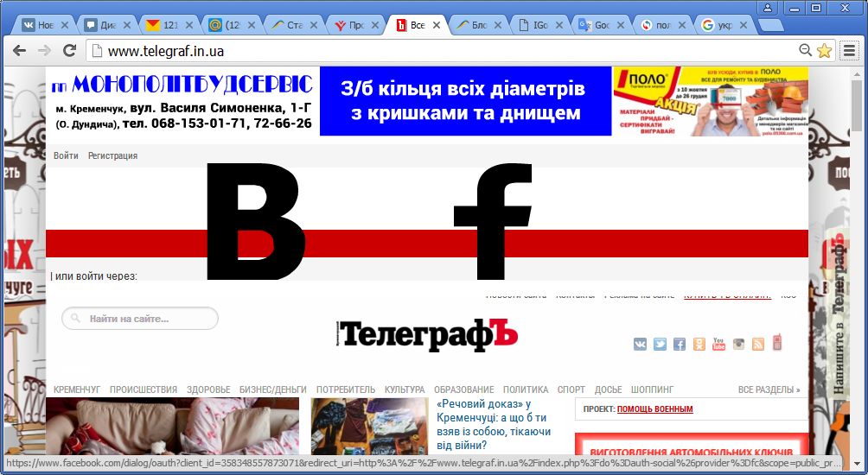The image size is (868, 475).
Task: Open the clothes-on-bed article thumbnail
Action: click(369, 426)
